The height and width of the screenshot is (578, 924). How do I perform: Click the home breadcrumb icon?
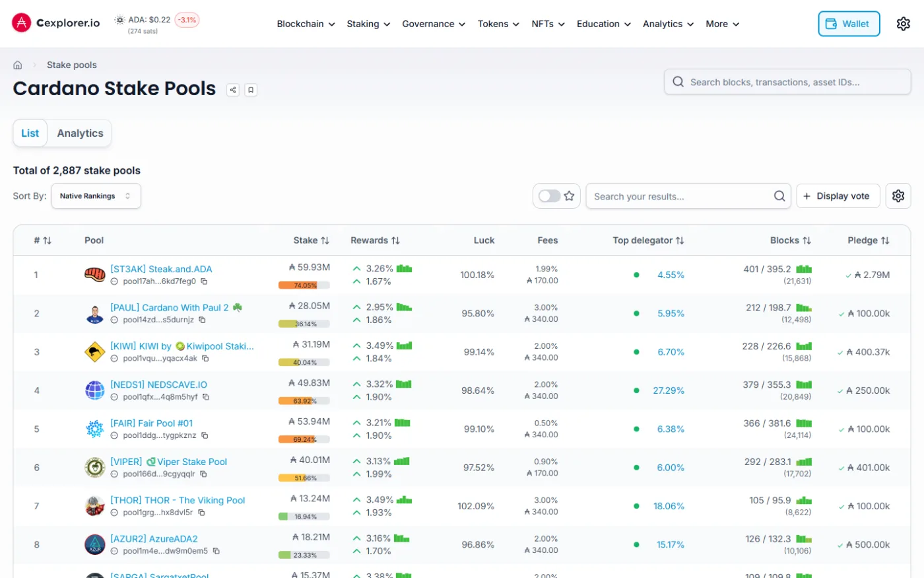[x=18, y=65]
